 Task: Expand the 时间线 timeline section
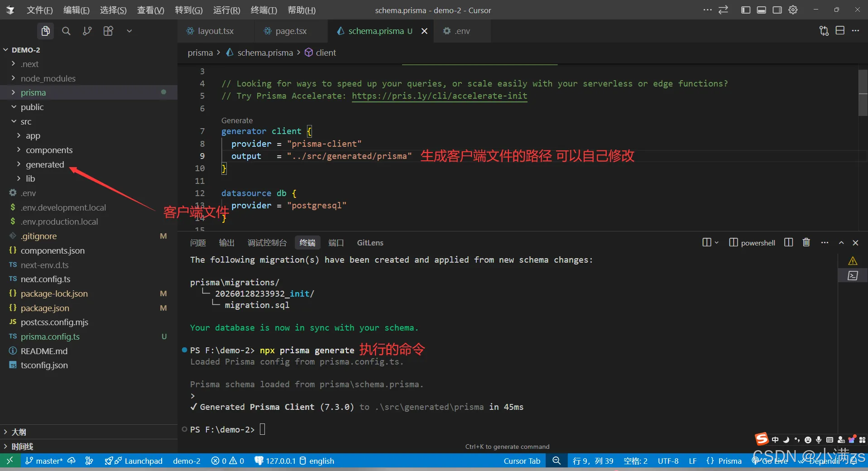tap(89, 447)
